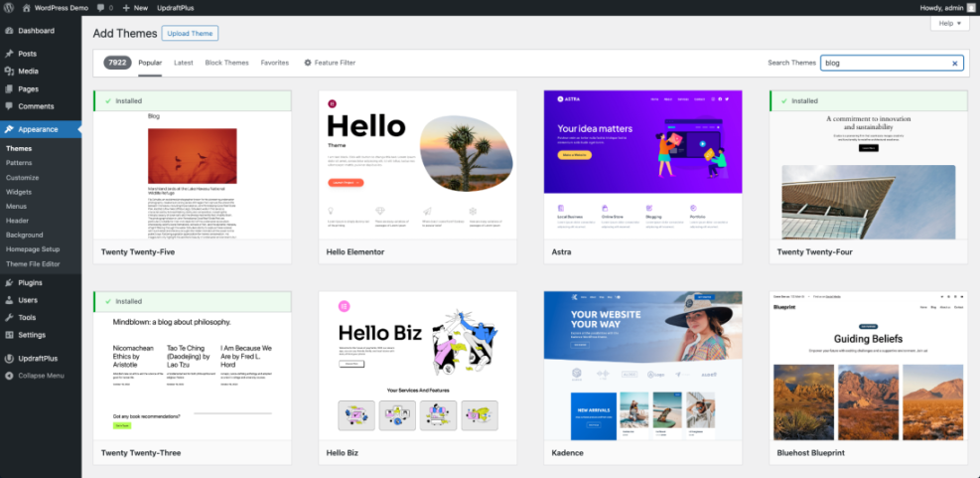Click the Media icon in sidebar
The width and height of the screenshot is (980, 478).
[9, 72]
